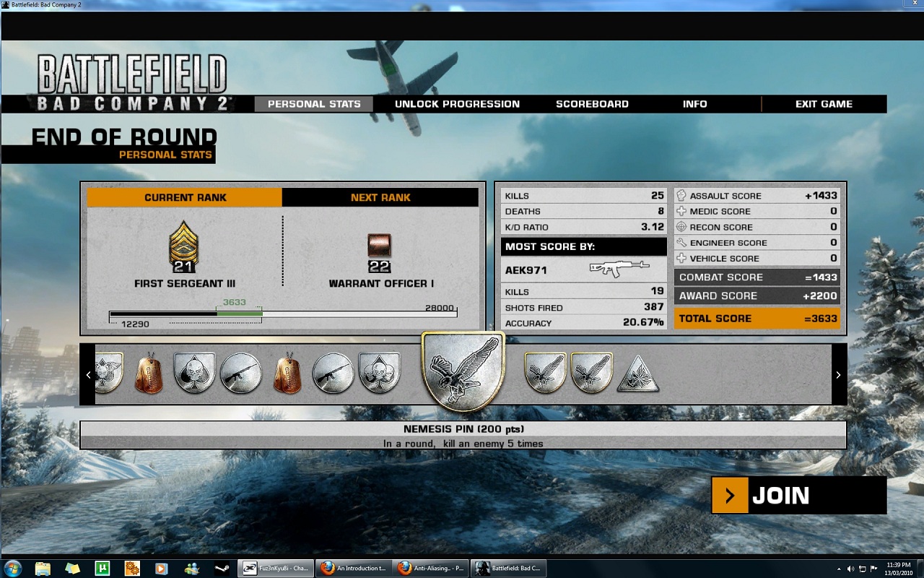Click the JOIN button
The image size is (924, 578).
click(798, 495)
